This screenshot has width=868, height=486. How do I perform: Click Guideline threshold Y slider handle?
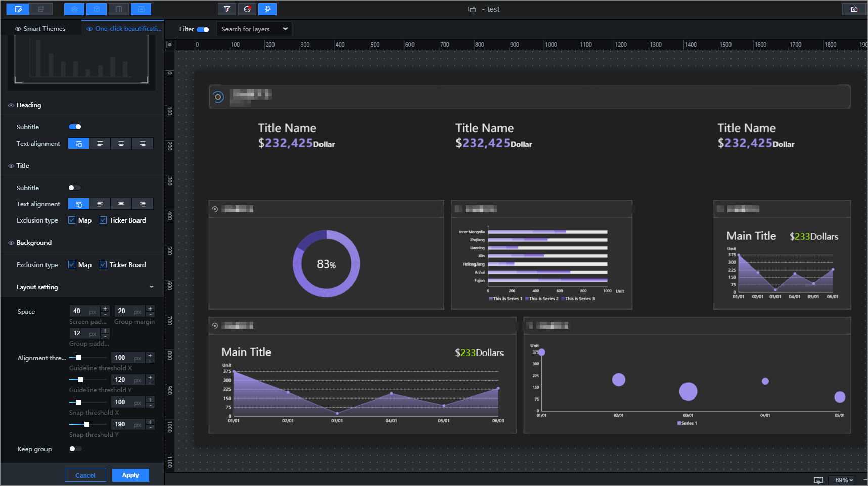pos(80,380)
